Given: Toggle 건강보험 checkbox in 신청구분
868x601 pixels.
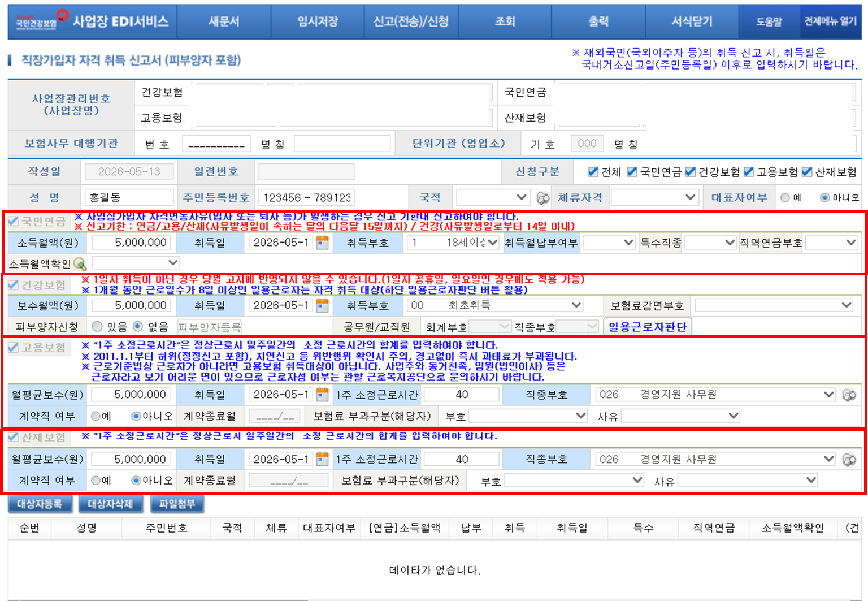Looking at the screenshot, I should pos(691,172).
